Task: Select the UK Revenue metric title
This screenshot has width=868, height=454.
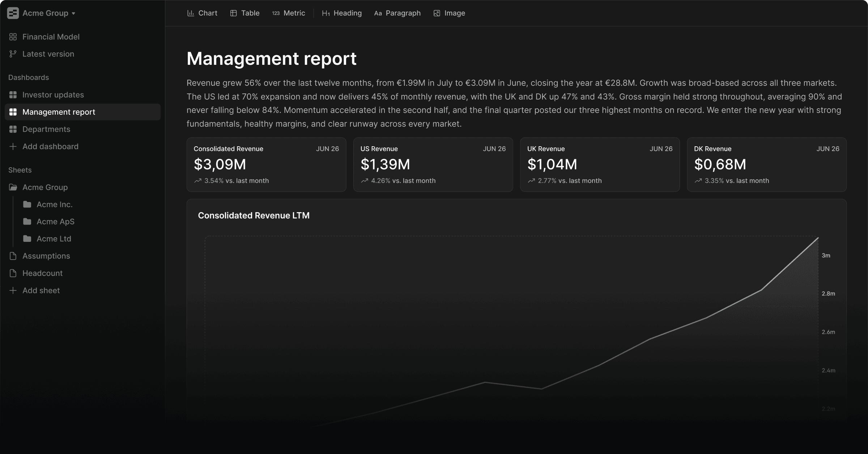Action: 546,149
